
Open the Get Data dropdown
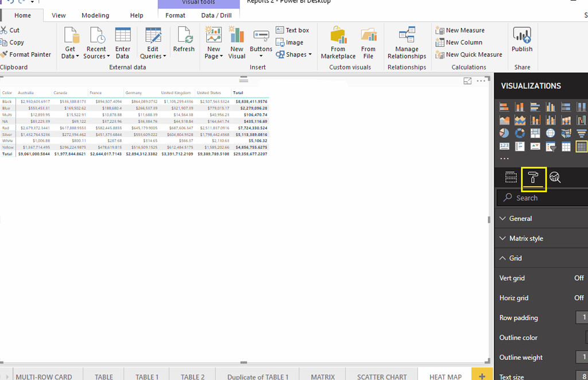point(70,42)
